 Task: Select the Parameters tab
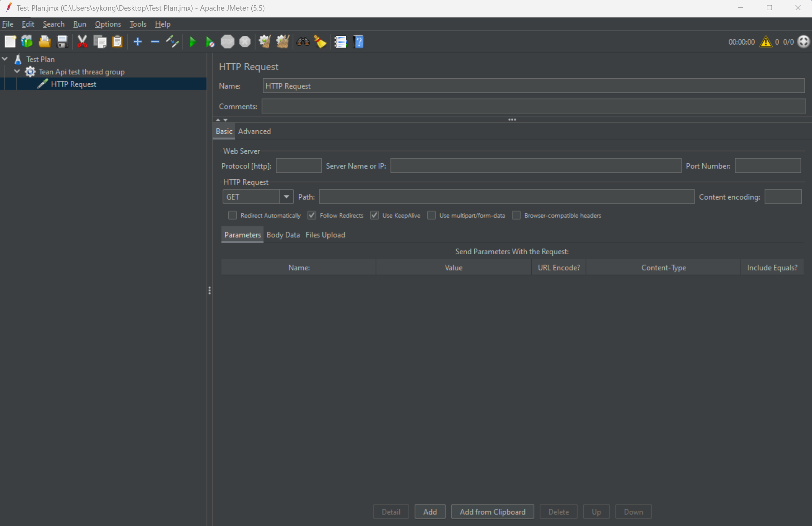(242, 235)
